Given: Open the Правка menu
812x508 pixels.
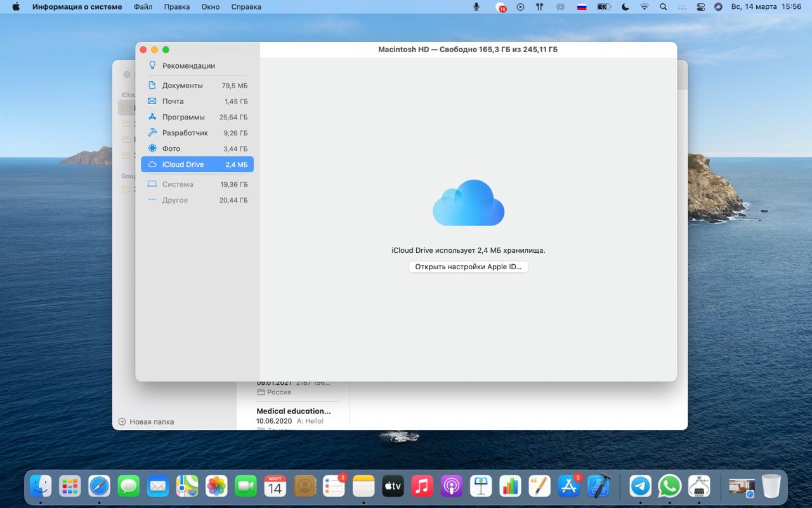Looking at the screenshot, I should [x=177, y=7].
